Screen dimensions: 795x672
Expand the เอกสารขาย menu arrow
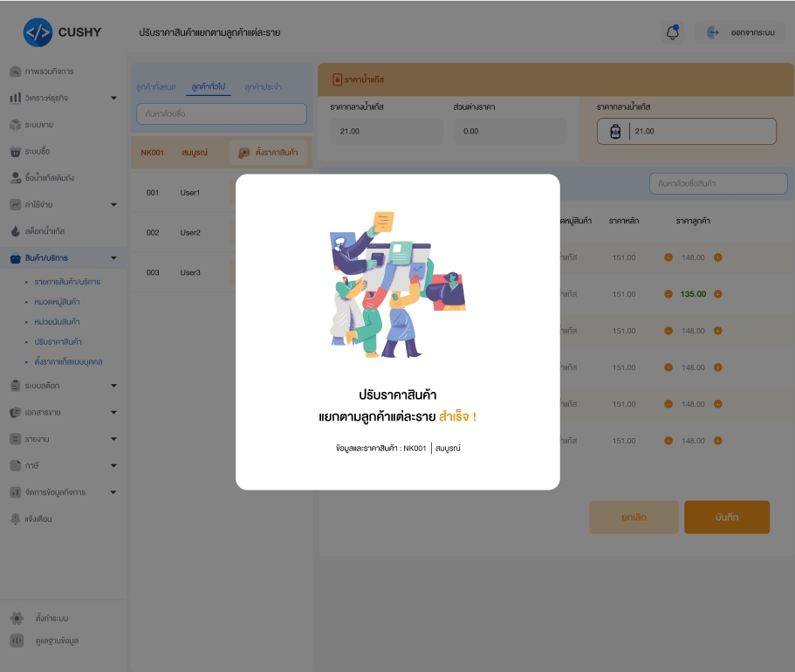click(x=113, y=412)
